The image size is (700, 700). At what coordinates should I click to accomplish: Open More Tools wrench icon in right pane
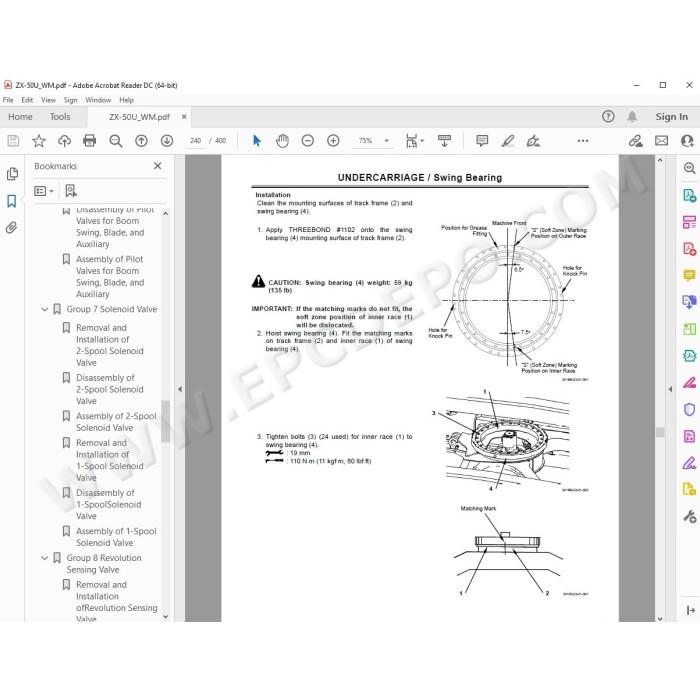click(689, 517)
